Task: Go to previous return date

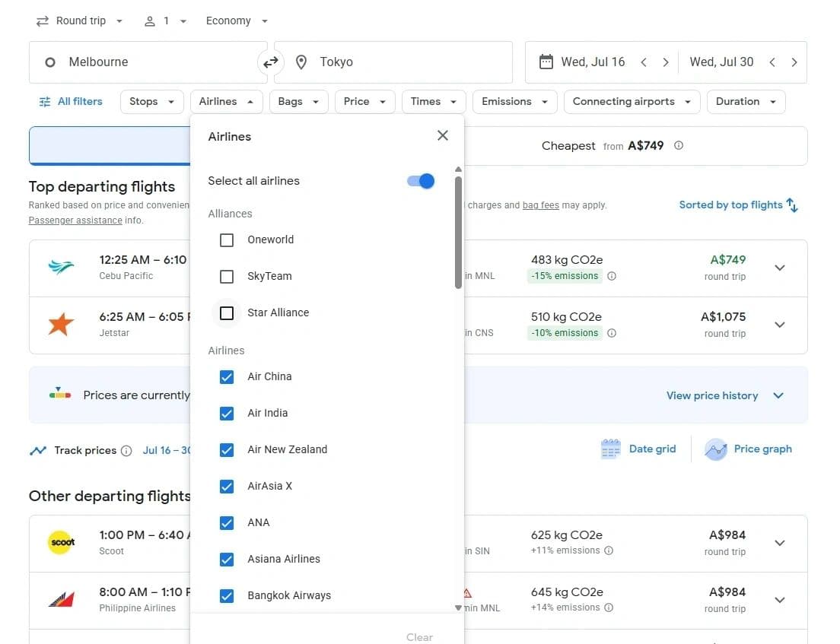Action: coord(772,62)
